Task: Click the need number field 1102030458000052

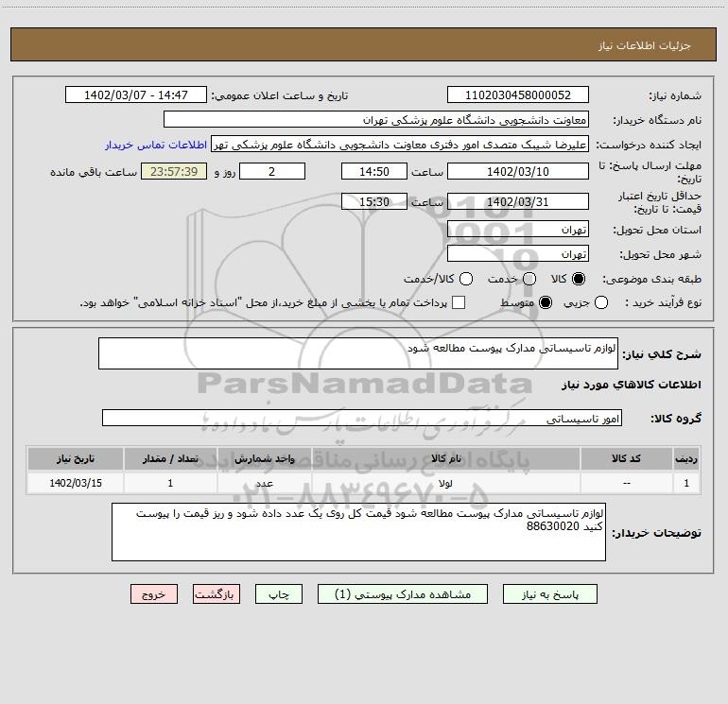Action: (518, 94)
